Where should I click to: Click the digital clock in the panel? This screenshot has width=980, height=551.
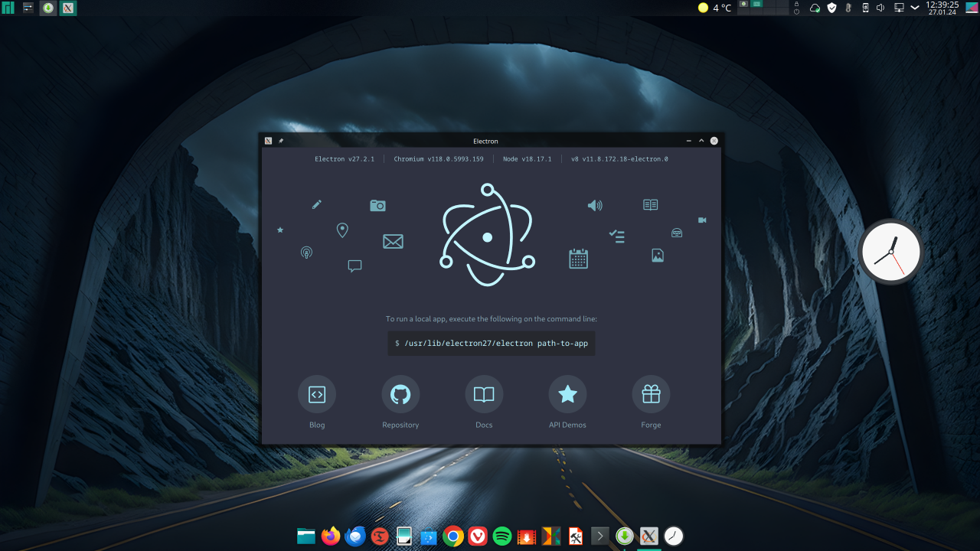[942, 8]
